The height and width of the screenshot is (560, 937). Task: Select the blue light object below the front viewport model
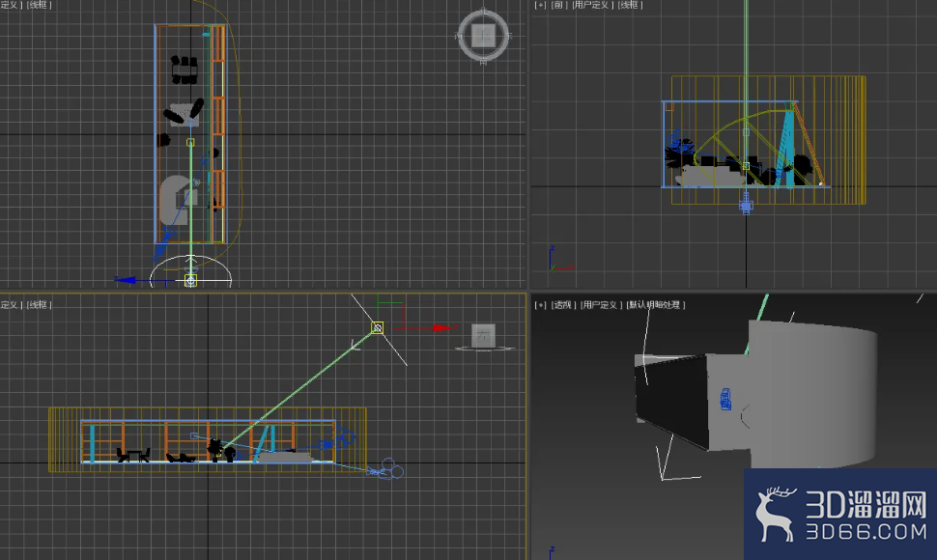[x=745, y=206]
